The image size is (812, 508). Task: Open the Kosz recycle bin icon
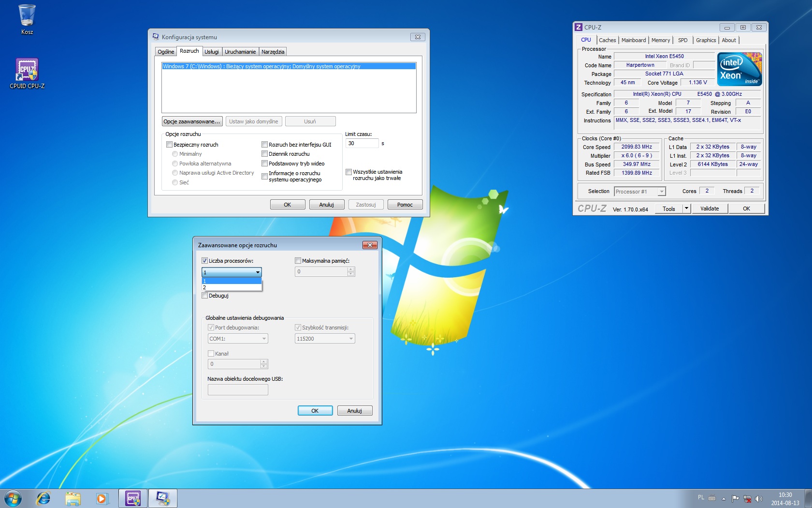coord(27,19)
